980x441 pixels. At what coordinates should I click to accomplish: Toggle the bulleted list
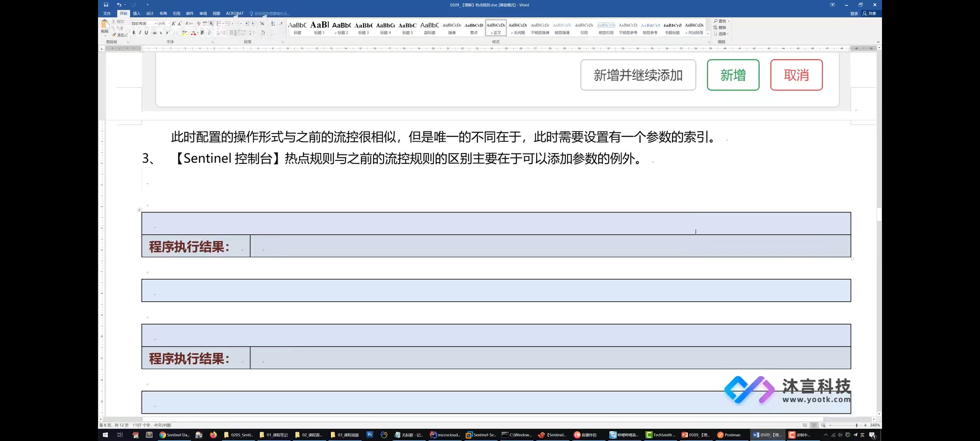tap(219, 24)
